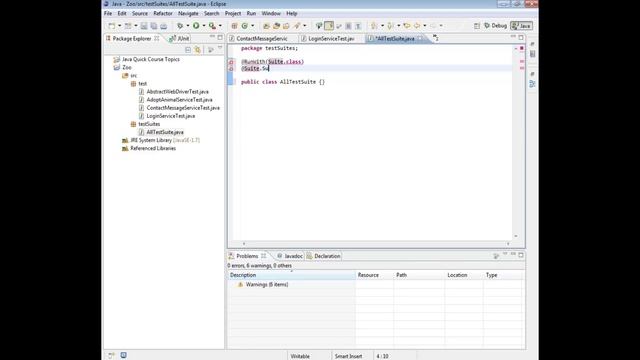
Task: Click the Outline icon in right trim
Action: [532, 84]
